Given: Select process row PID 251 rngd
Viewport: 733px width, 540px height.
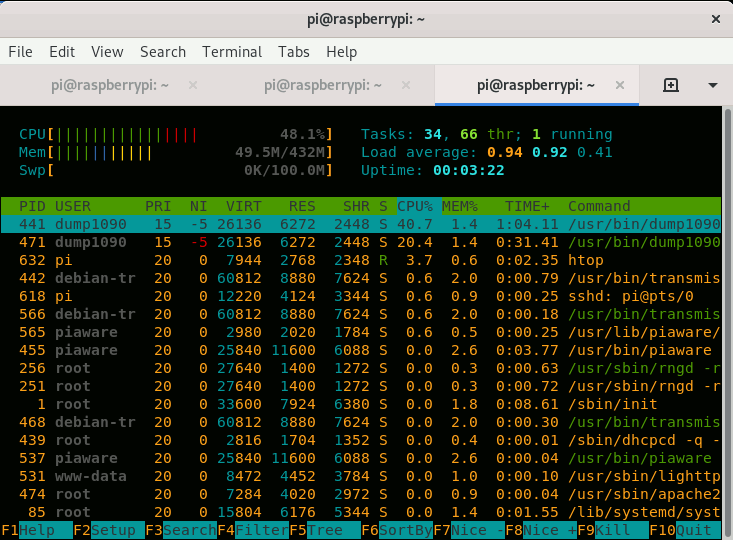Looking at the screenshot, I should (x=361, y=386).
